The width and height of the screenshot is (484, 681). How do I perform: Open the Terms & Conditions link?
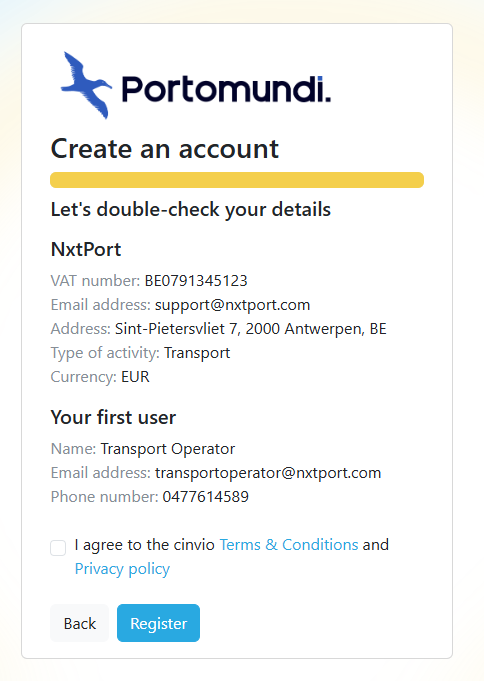coord(289,545)
